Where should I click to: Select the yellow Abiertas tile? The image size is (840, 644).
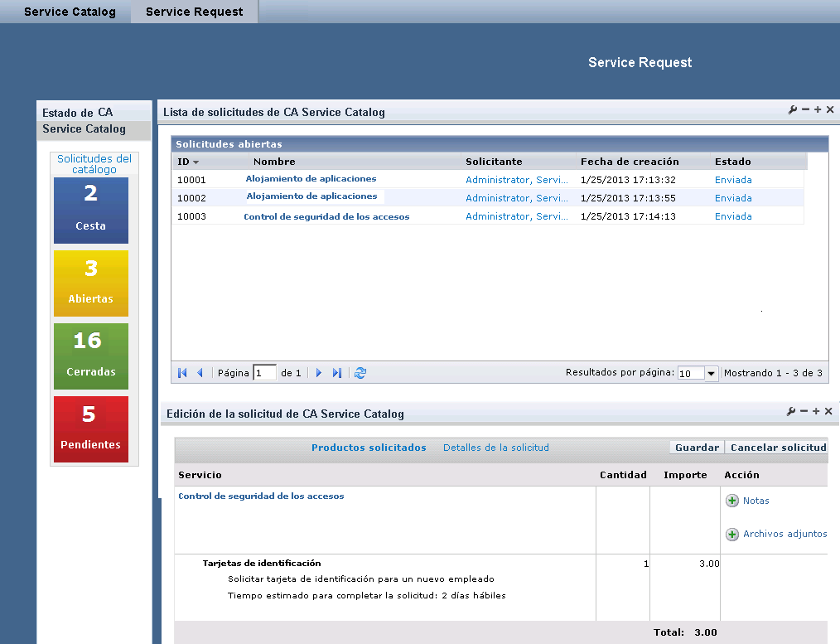tap(91, 283)
